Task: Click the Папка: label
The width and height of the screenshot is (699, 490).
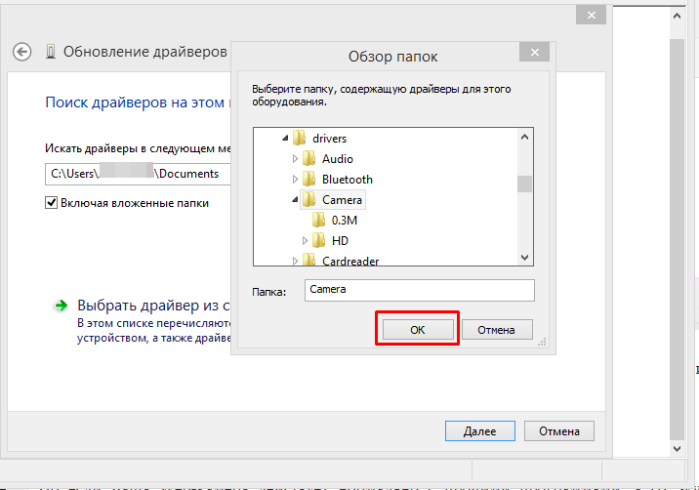Action: (269, 292)
